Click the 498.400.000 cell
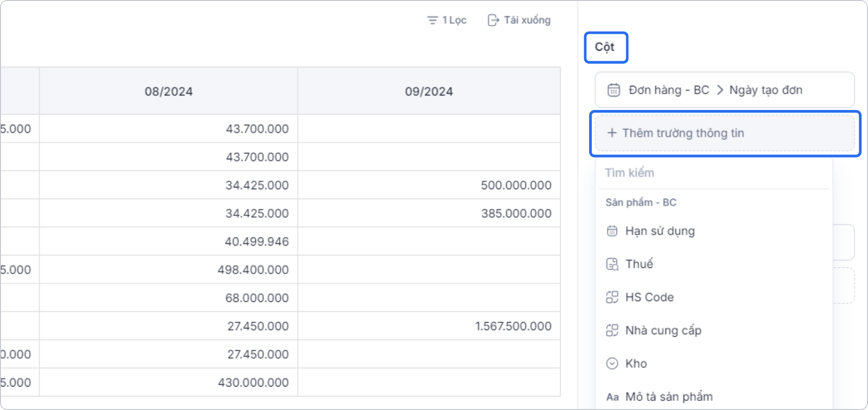 point(169,270)
